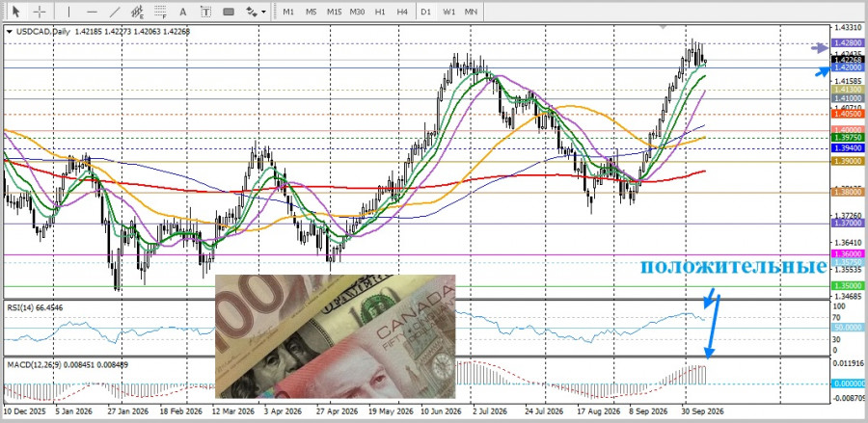Select the text 'A' drawing tool

[x=183, y=11]
